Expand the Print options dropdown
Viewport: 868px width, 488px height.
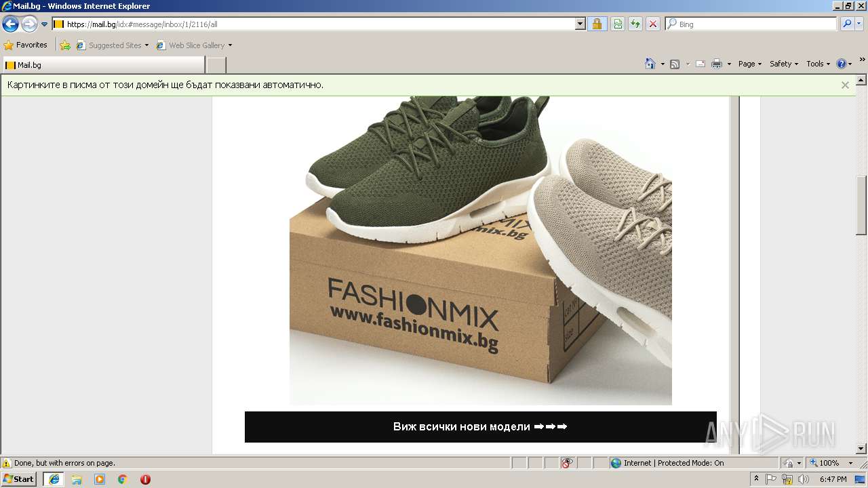pos(729,64)
